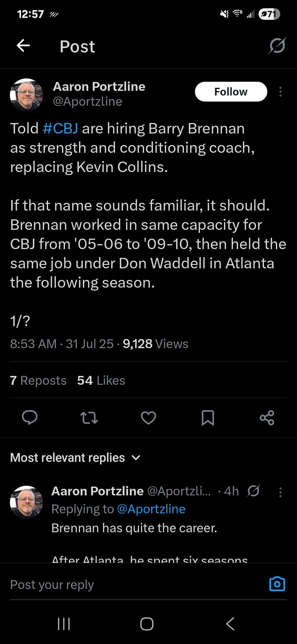297x644 pixels.
Task: Open the #CBJ hashtag link
Action: (60, 129)
